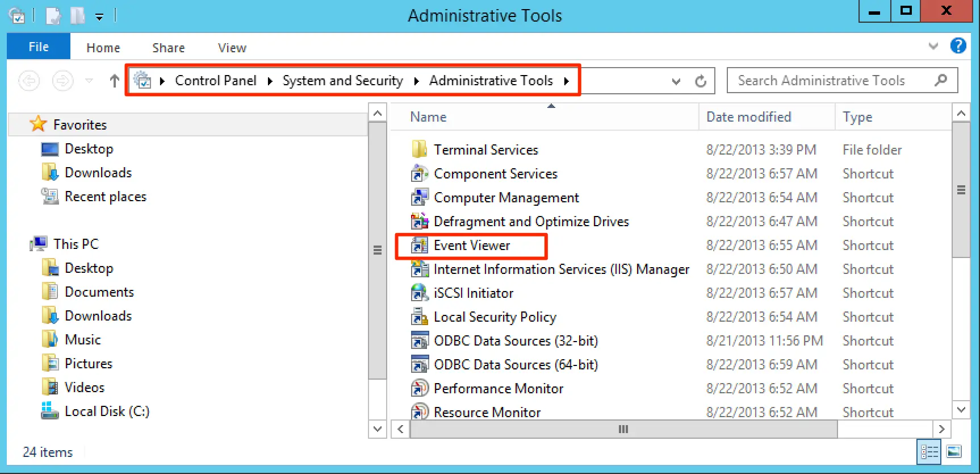Select ODBC Data Sources (64-bit) icon
Screen dimensions: 980x474
tap(420, 364)
